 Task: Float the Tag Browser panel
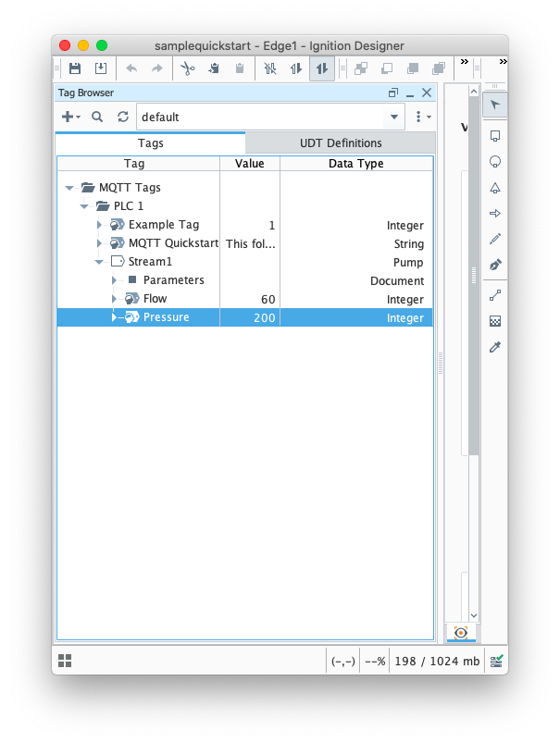[x=393, y=93]
